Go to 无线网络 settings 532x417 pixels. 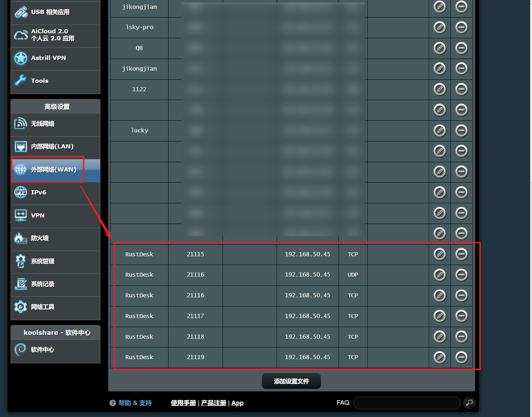click(x=55, y=124)
